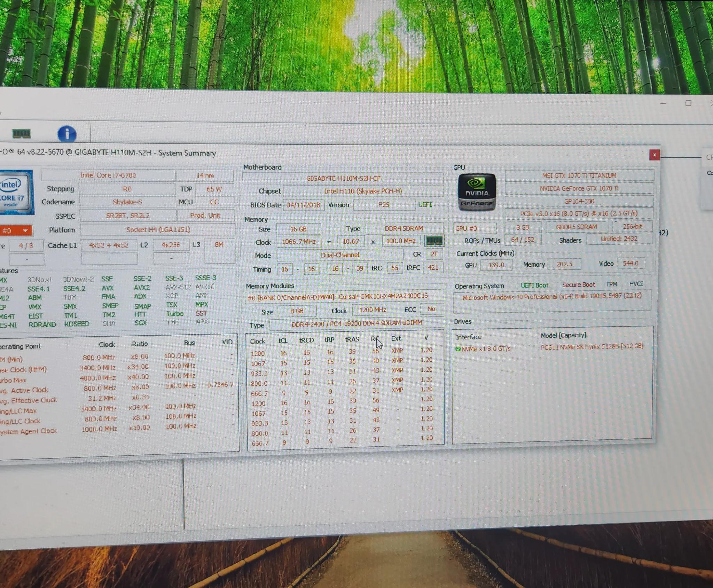Click the Unified: 2432 shaders value
Viewport: 713px width, 588px height.
619,239
